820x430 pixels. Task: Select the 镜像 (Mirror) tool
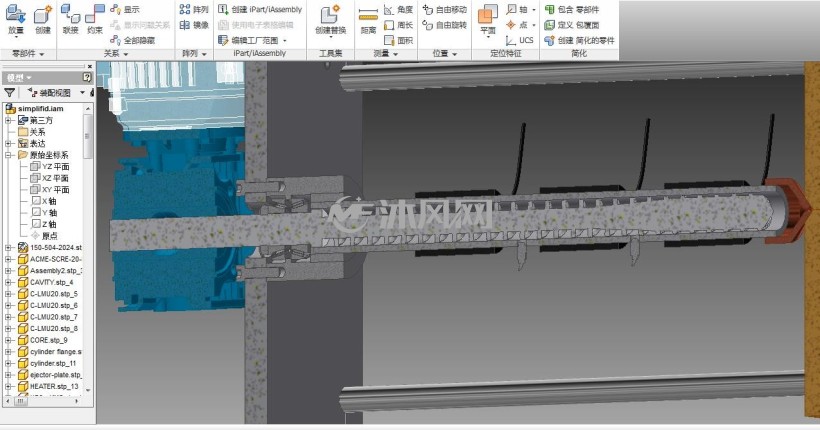click(x=193, y=25)
